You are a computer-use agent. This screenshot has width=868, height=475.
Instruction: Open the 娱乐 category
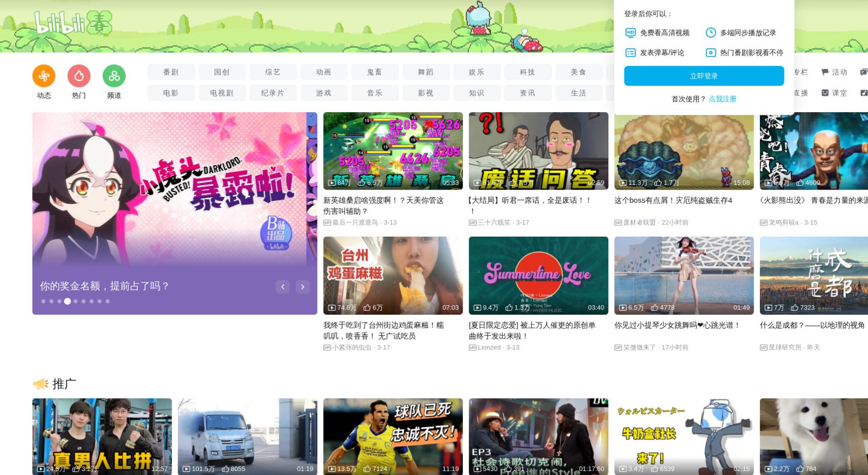coord(476,72)
